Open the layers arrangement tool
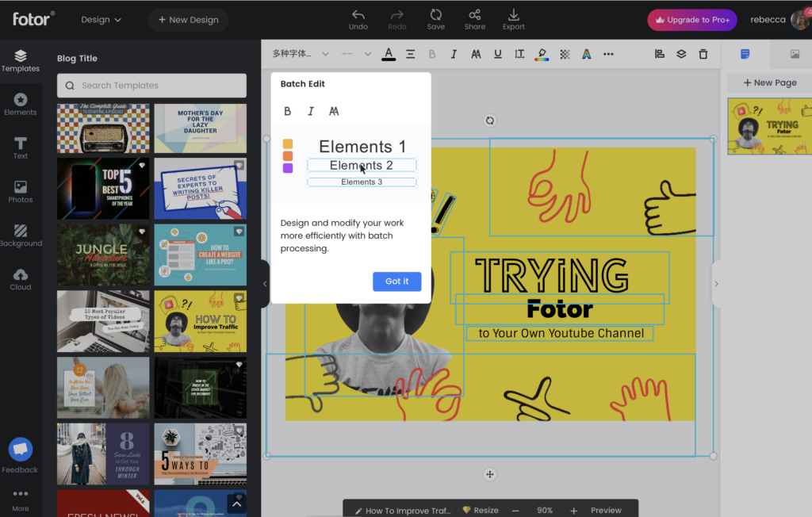Image resolution: width=812 pixels, height=517 pixels. (x=681, y=54)
